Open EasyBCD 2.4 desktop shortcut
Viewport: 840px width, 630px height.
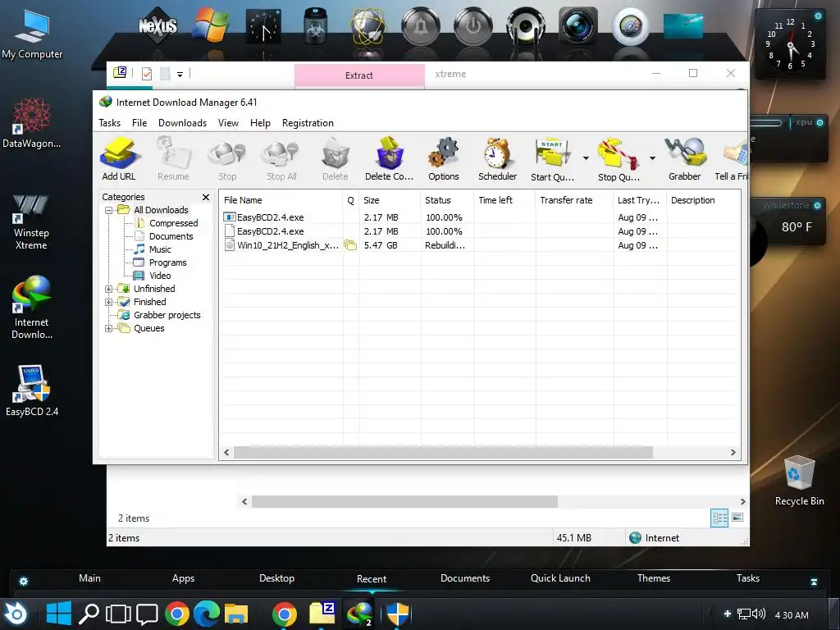(x=32, y=390)
